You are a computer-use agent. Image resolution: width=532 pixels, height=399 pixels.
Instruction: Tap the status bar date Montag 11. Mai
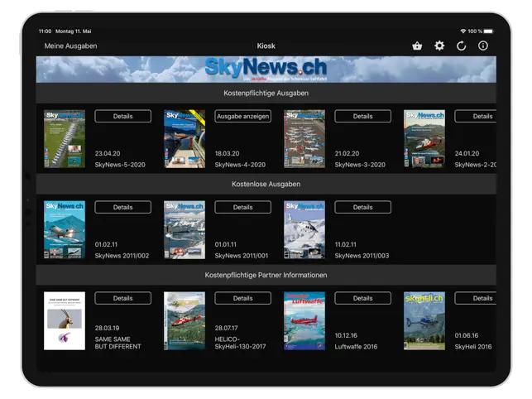pos(74,31)
